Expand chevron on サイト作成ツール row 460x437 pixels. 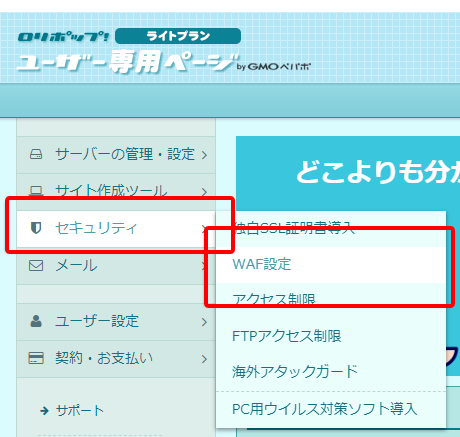click(204, 192)
